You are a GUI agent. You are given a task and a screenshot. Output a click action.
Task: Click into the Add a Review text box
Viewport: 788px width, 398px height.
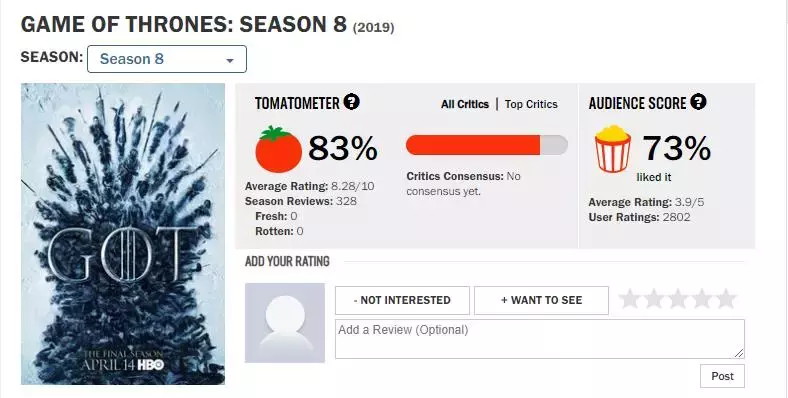540,339
